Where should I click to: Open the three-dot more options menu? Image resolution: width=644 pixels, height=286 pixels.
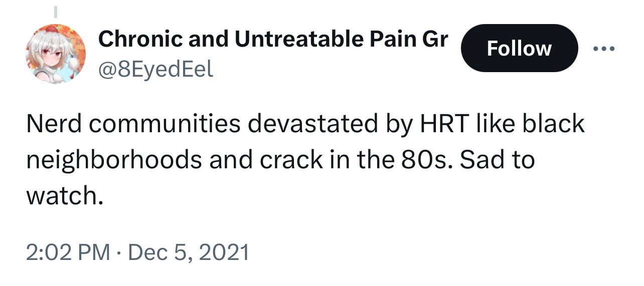603,49
